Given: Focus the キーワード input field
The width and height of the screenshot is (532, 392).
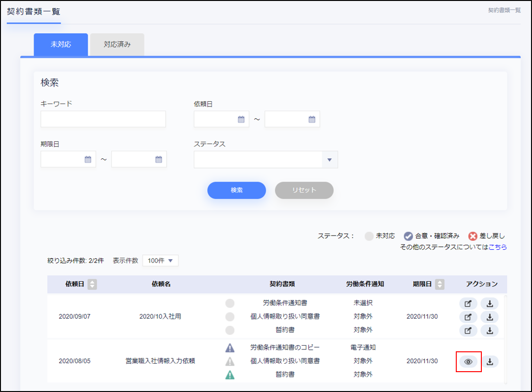Looking at the screenshot, I should [x=103, y=119].
